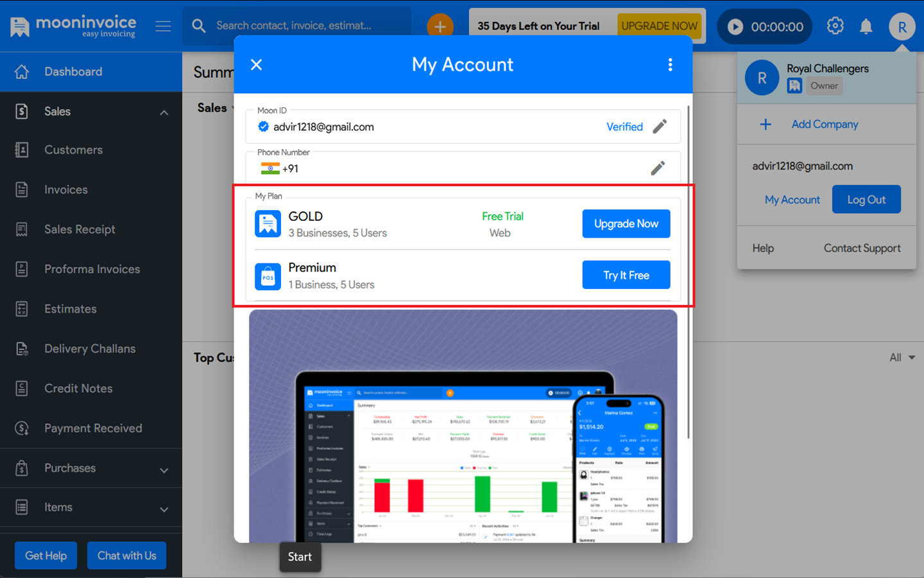The image size is (924, 578).
Task: Click the orange plus quick-create button
Action: (x=440, y=26)
